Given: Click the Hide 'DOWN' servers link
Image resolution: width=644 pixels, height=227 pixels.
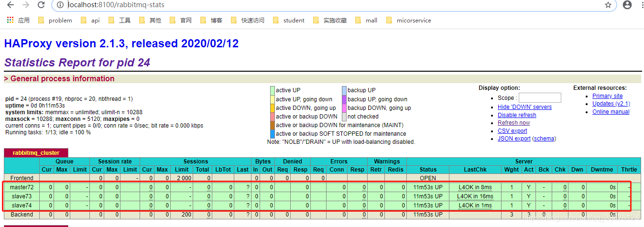Looking at the screenshot, I should (x=524, y=107).
